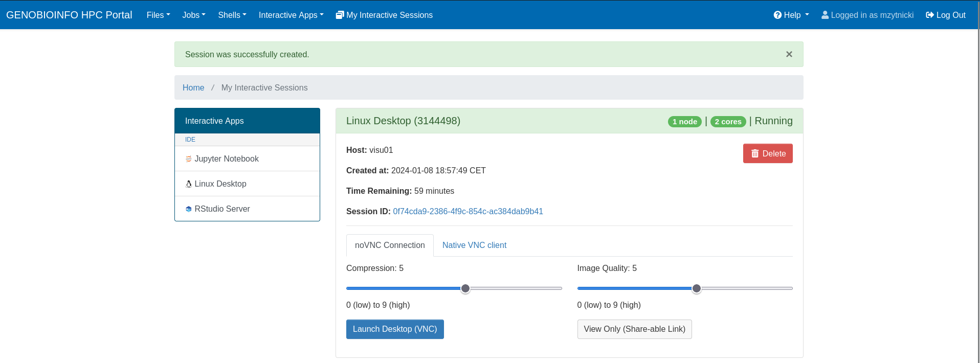Select RStudio Server in Interactive Apps list

pos(247,209)
